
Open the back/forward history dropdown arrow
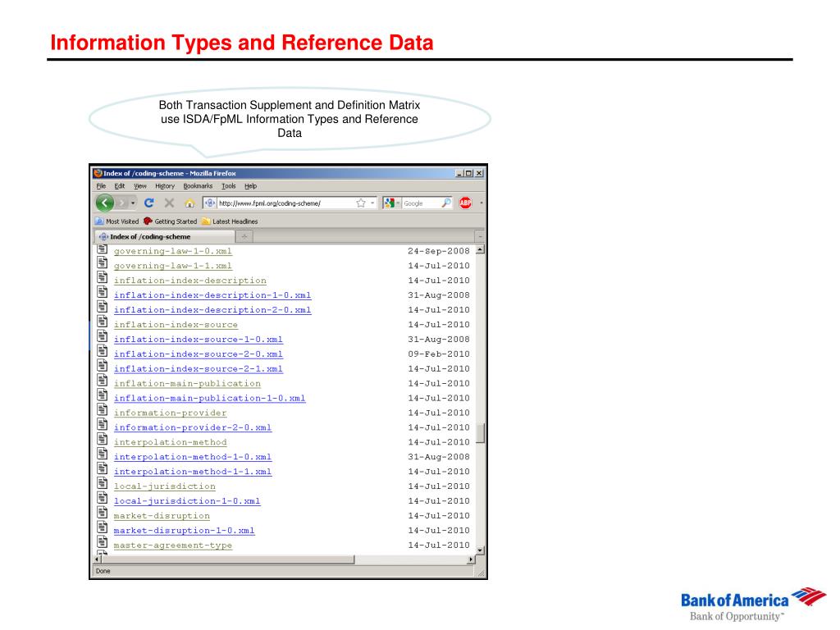(133, 203)
